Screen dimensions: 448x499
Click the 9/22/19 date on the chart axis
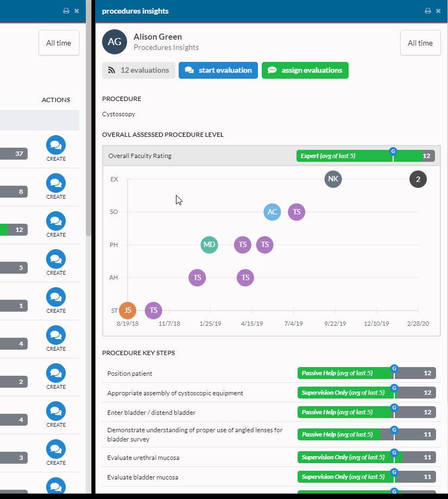335,324
